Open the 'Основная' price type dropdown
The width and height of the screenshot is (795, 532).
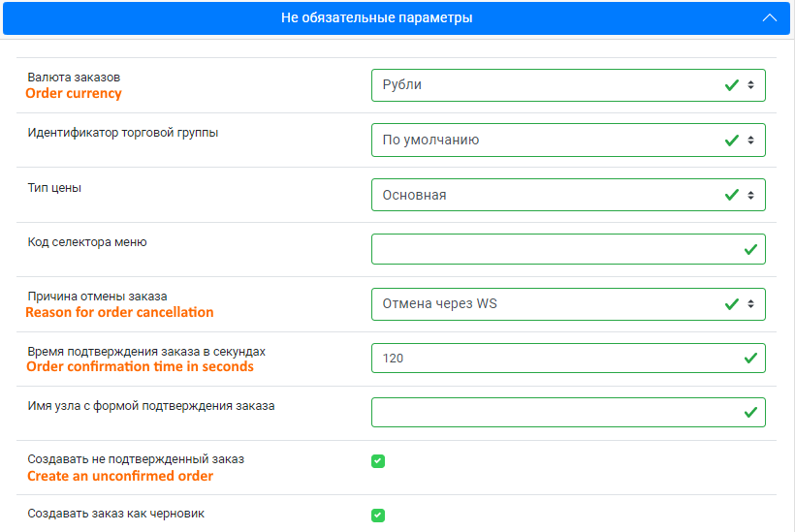click(568, 195)
